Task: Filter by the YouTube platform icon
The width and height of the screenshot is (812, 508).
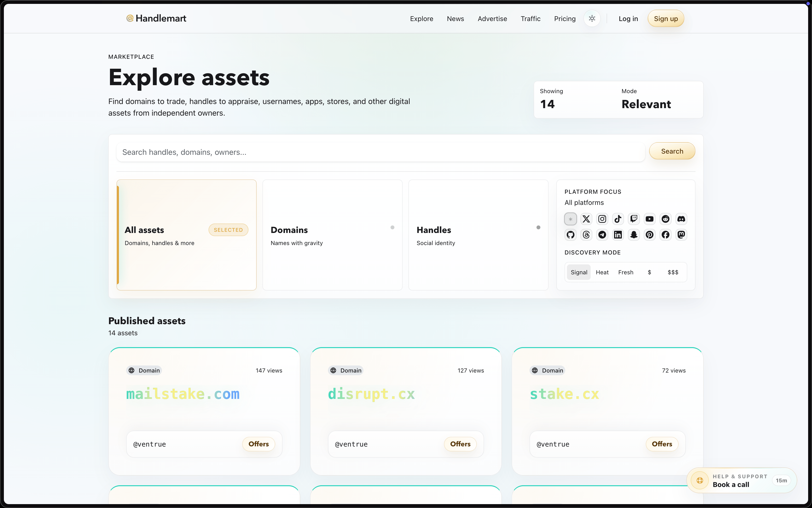Action: tap(650, 219)
